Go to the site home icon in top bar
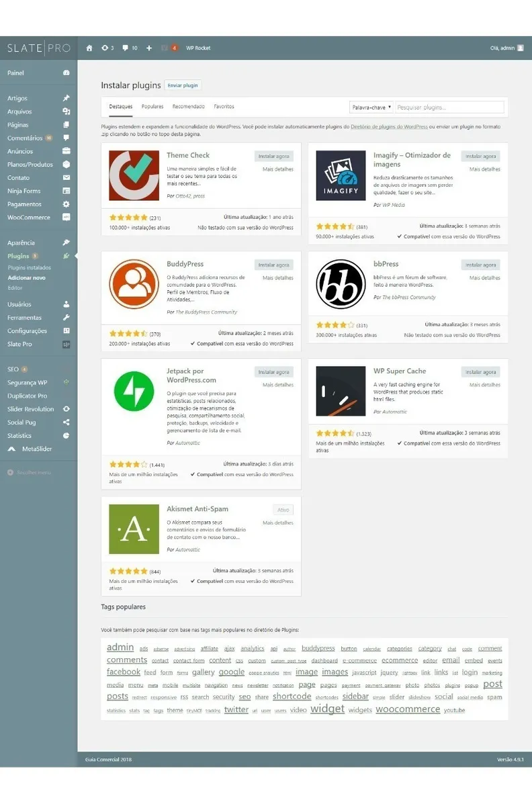The width and height of the screenshot is (532, 806). tap(89, 48)
